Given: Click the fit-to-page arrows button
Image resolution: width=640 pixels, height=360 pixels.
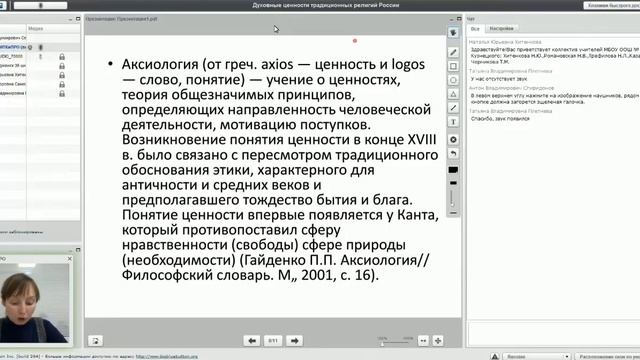Looking at the screenshot, I should (438, 340).
